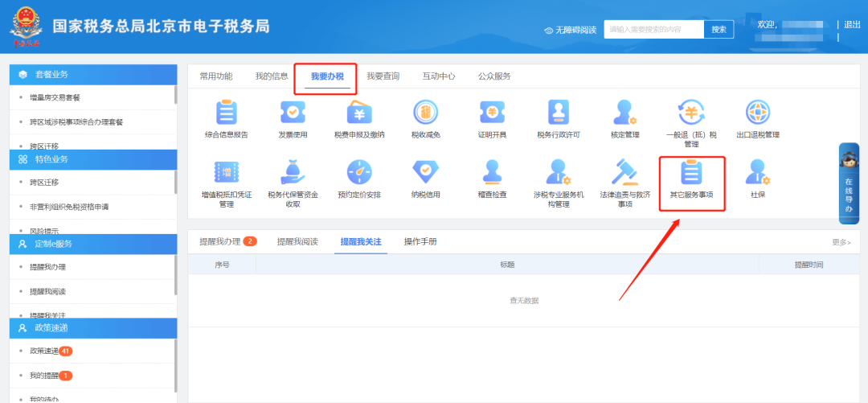The height and width of the screenshot is (403, 868).
Task: Click the 套餐业务 panel scrollbar
Action: tap(175, 96)
